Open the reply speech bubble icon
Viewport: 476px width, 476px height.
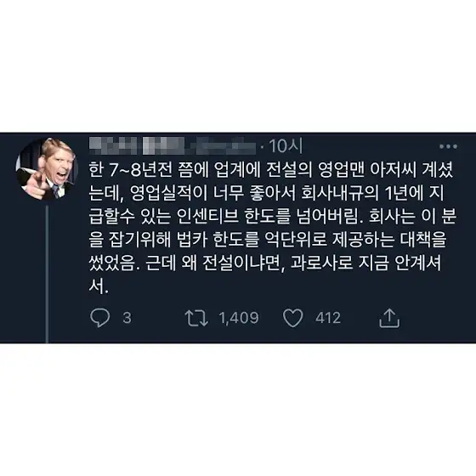point(100,318)
